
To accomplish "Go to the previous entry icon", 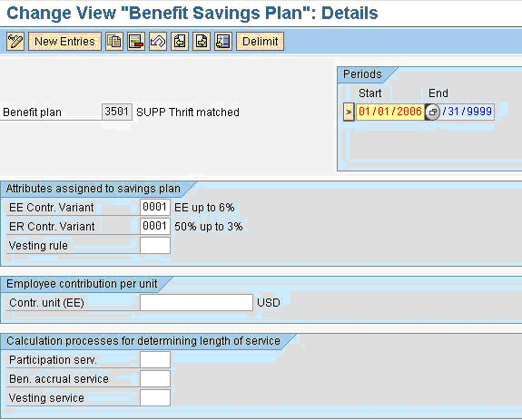I will pyautogui.click(x=180, y=42).
